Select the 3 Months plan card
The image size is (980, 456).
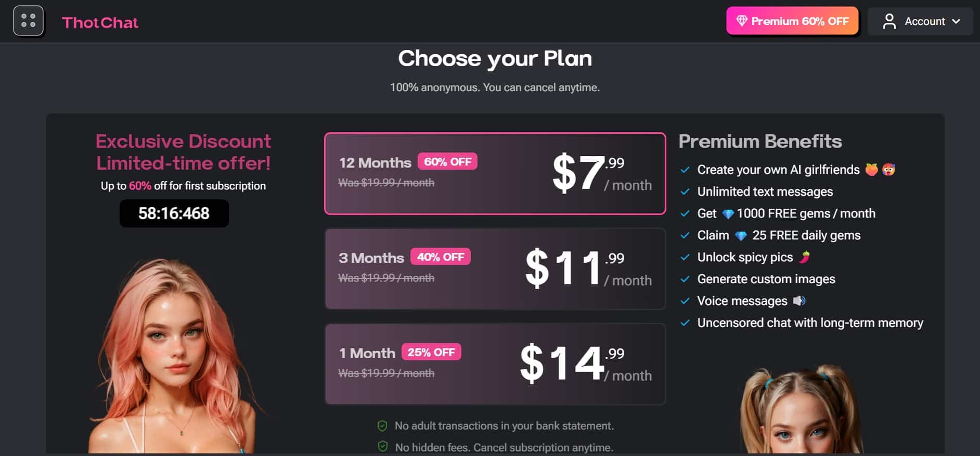coord(495,269)
